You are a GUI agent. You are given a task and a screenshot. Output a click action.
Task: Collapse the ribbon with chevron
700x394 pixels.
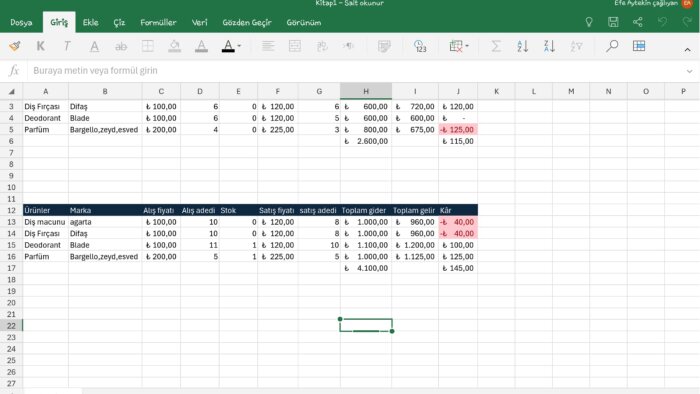pyautogui.click(x=688, y=50)
